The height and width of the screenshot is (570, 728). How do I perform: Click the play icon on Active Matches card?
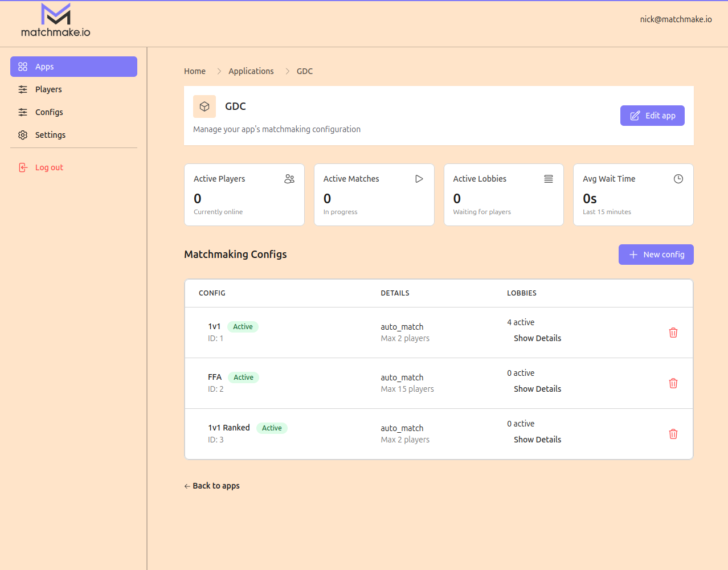click(419, 178)
